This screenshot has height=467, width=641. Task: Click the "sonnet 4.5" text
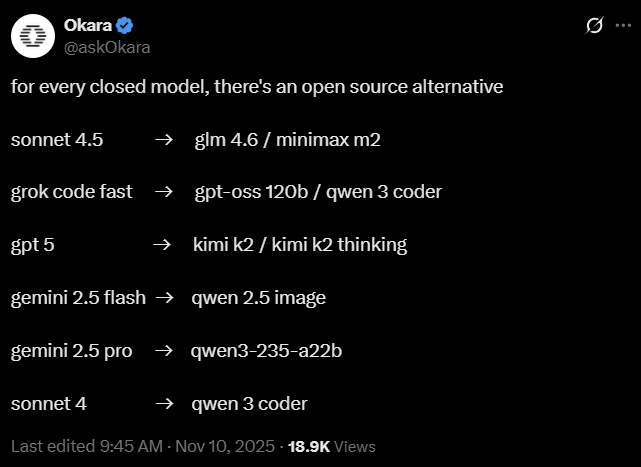coord(57,140)
